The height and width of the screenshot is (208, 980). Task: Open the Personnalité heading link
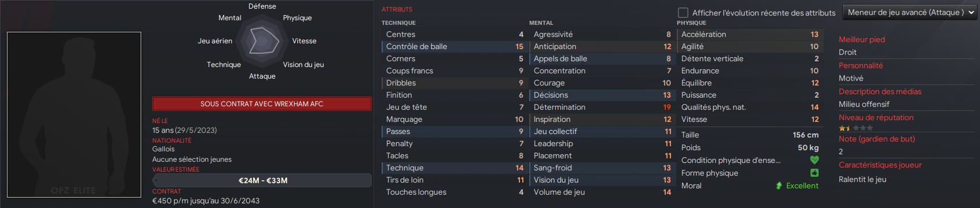[861, 65]
